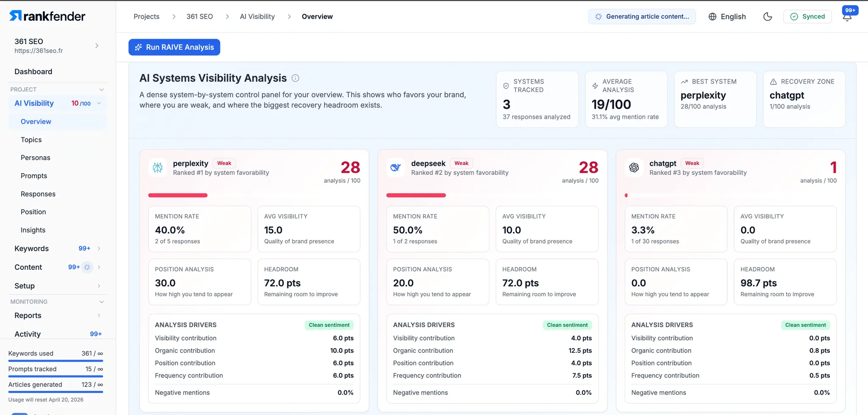
Task: Click the perplexity score progress bar
Action: [254, 195]
